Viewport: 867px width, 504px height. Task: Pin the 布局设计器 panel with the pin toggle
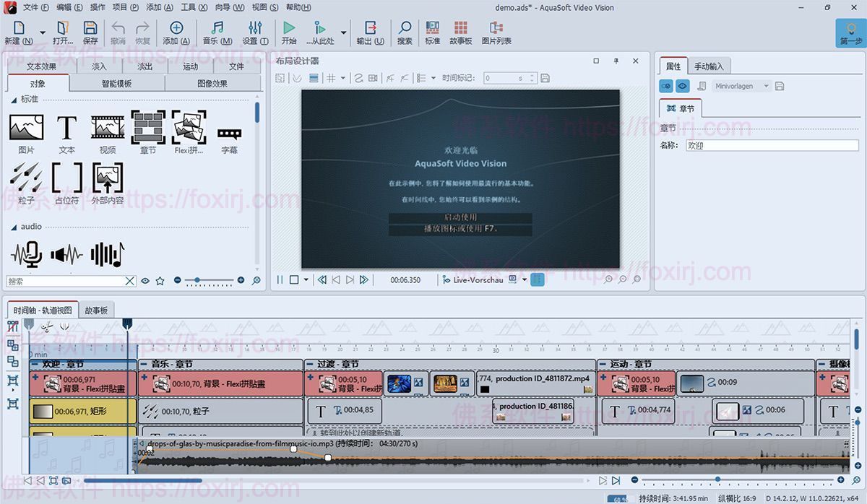[616, 61]
